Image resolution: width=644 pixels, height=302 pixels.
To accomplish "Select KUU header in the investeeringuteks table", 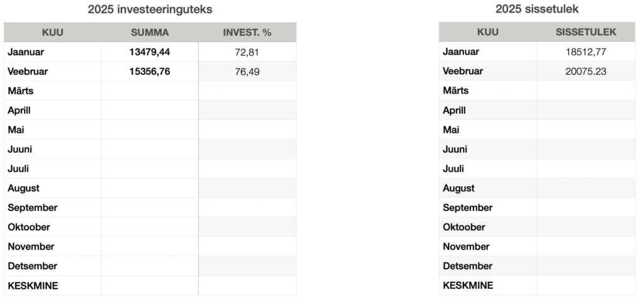I will pos(53,32).
